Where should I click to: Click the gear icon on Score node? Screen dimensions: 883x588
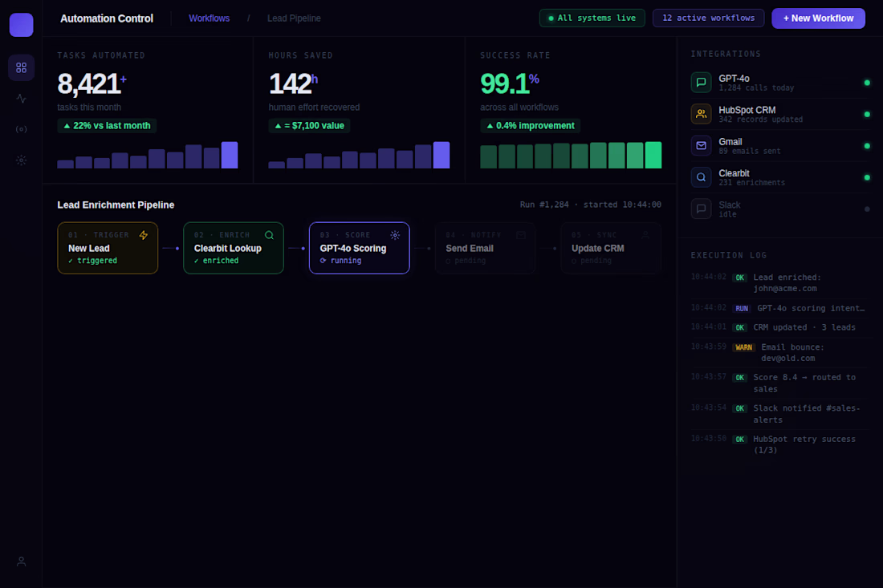click(395, 235)
